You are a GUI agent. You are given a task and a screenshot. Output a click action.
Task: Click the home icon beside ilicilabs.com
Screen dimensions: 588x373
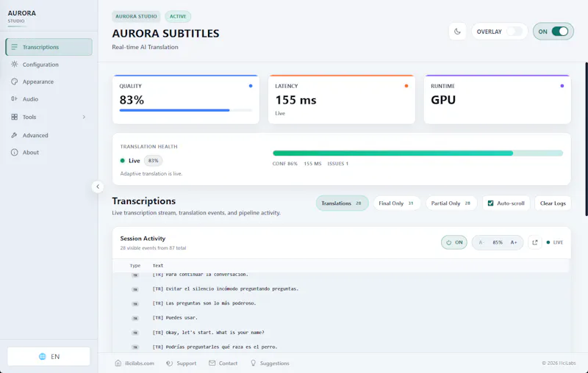pos(118,363)
